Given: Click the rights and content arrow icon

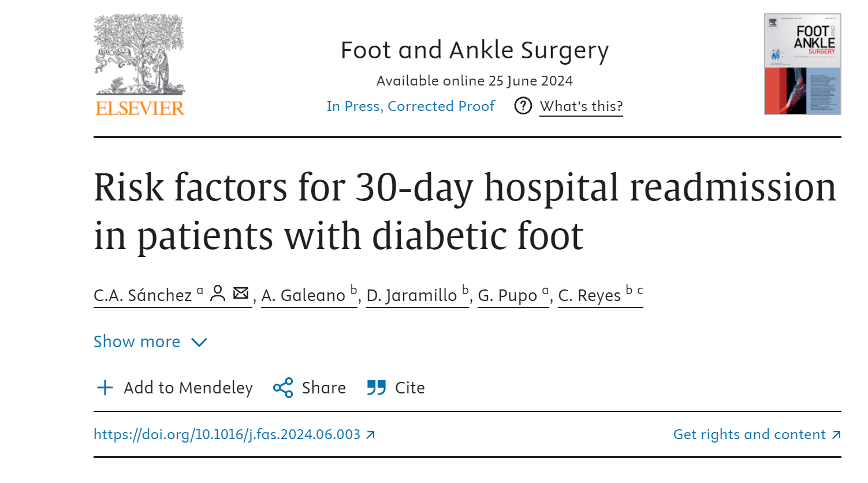Looking at the screenshot, I should click(836, 434).
